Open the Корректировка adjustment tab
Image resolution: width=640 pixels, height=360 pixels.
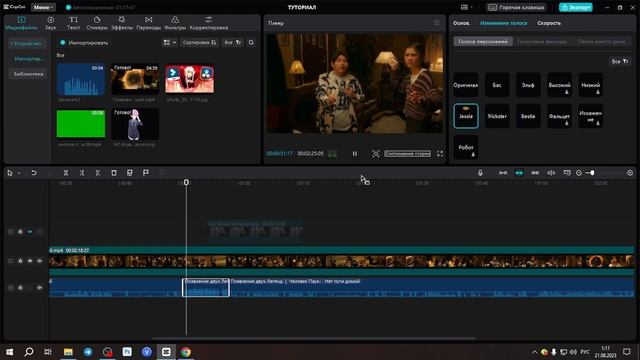coord(209,23)
